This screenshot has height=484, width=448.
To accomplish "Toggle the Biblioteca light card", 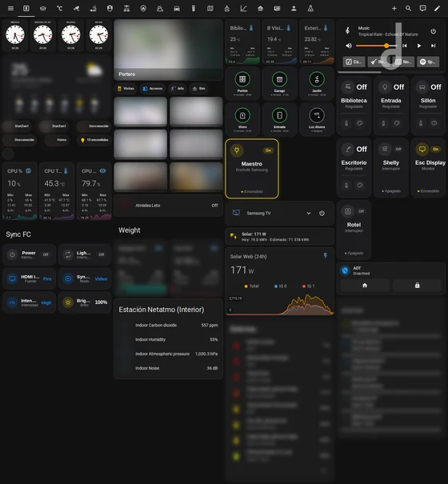I will point(354,106).
